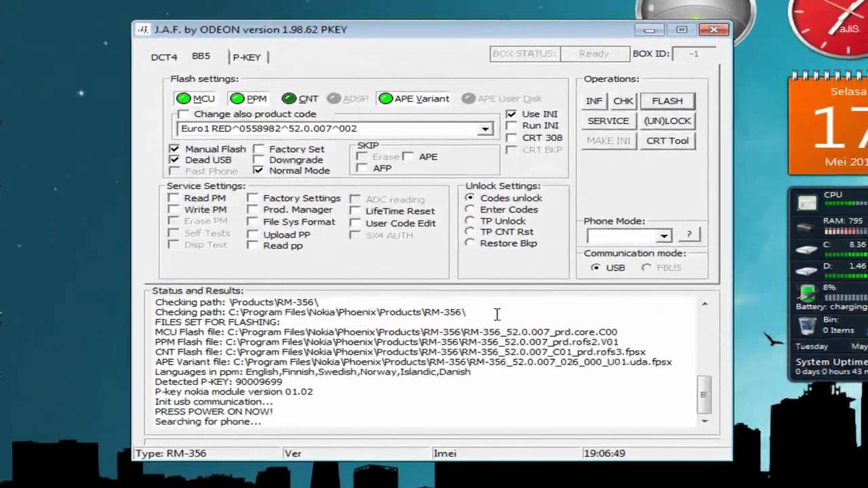
Task: Switch to the BB5 tab
Action: [201, 56]
